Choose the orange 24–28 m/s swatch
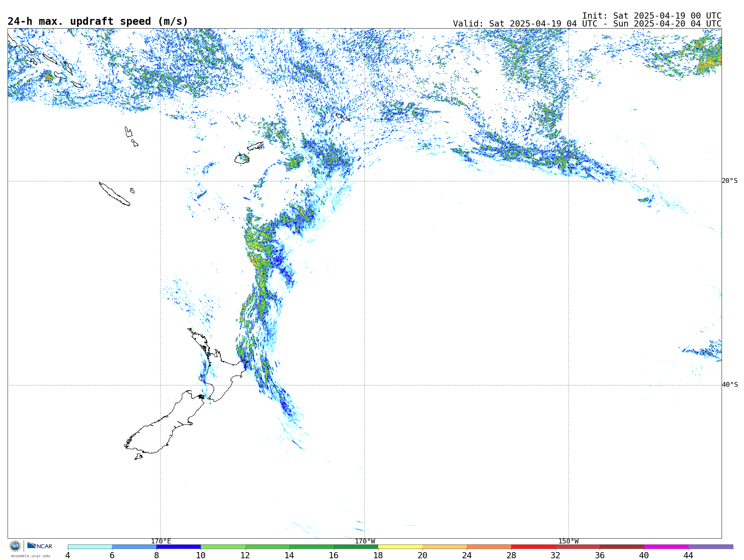744x560 pixels. tap(489, 547)
